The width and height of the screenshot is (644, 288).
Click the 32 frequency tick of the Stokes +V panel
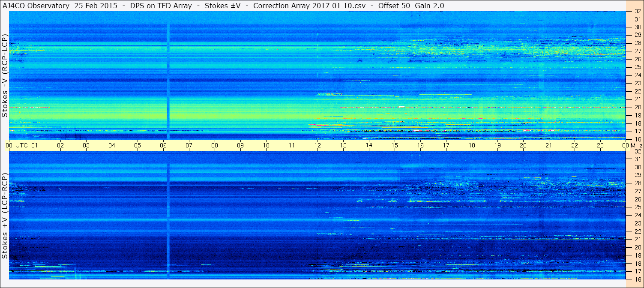pos(637,151)
